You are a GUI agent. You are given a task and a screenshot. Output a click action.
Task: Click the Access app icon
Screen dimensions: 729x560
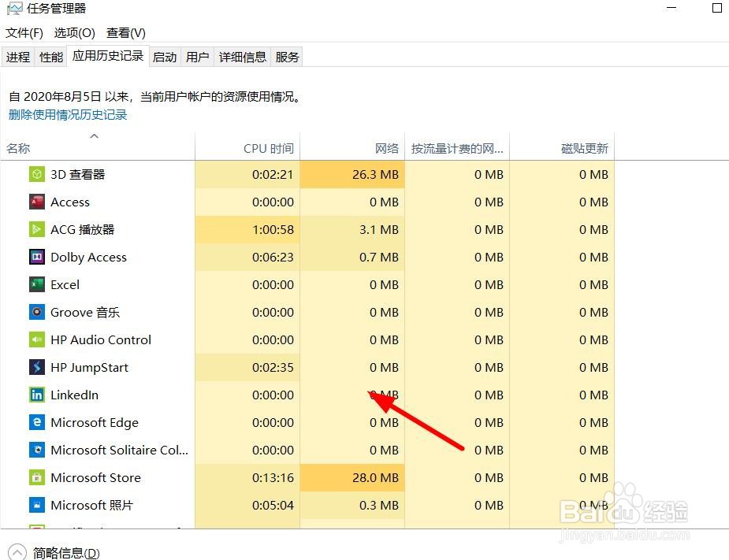click(x=37, y=202)
